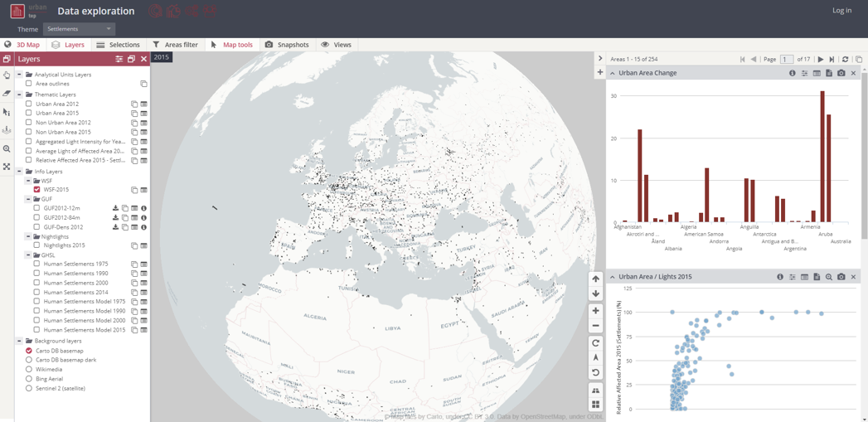Viewport: 868px width, 422px height.
Task: Open the Selections tab
Action: (118, 45)
